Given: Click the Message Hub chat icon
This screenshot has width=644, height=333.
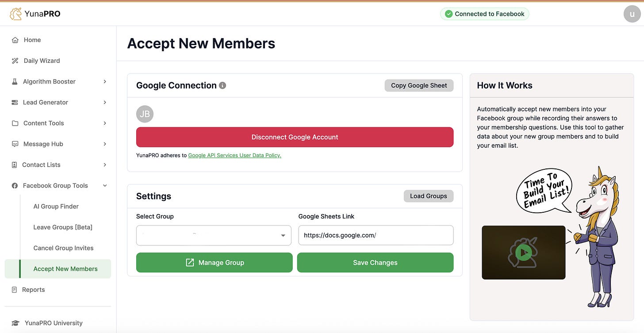Looking at the screenshot, I should [x=15, y=144].
